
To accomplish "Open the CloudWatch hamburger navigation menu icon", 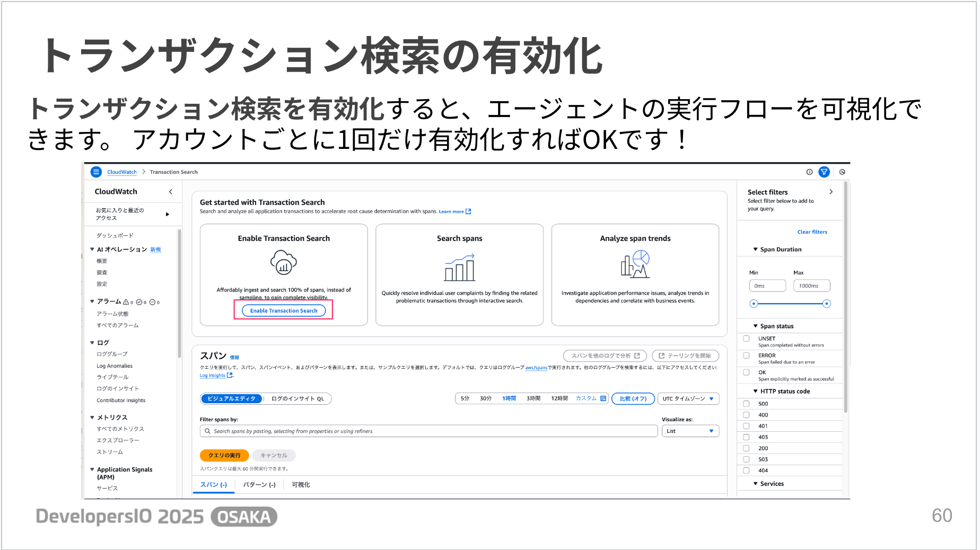I will coord(96,172).
